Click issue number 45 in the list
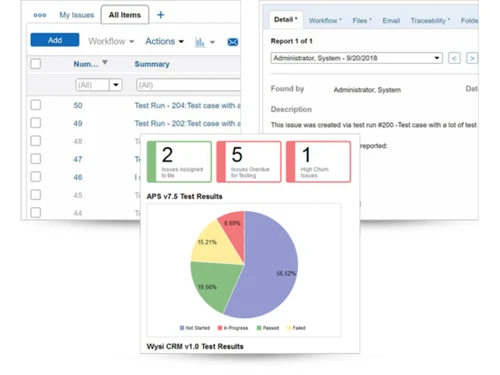Image resolution: width=500 pixels, height=375 pixels. point(78,195)
